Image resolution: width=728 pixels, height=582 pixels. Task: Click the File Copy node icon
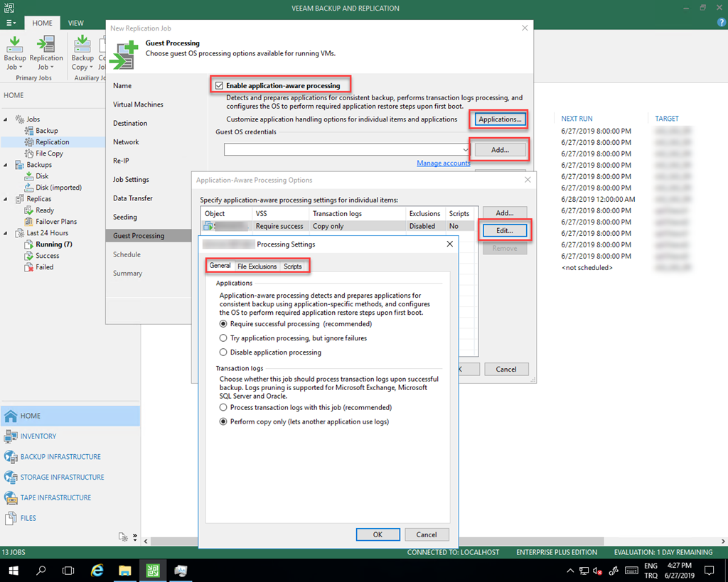(29, 153)
